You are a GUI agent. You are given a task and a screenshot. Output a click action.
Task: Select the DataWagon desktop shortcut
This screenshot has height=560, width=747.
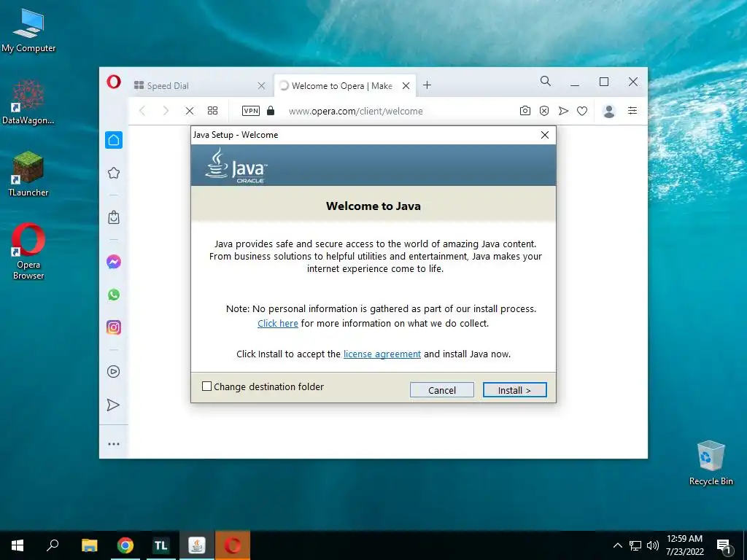[28, 102]
